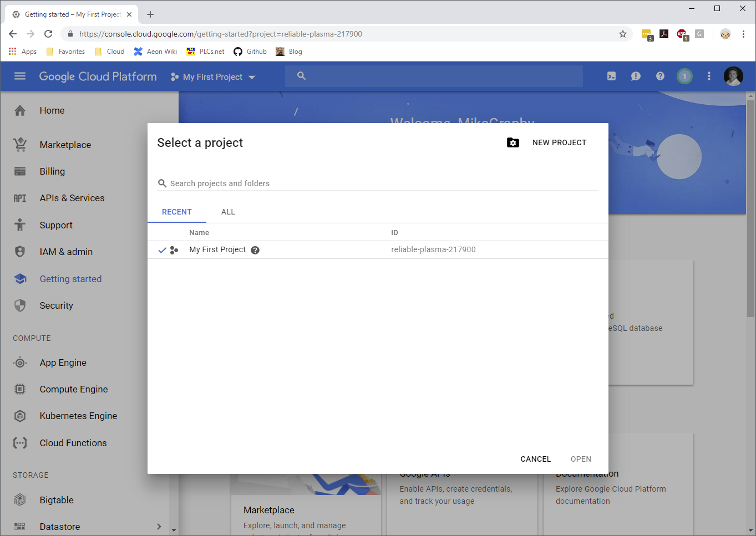This screenshot has height=536, width=756.
Task: Click CANCEL in the dialog
Action: coord(536,459)
